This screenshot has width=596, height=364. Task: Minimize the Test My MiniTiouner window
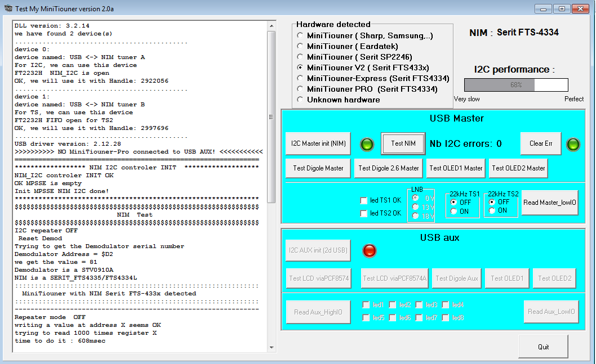tap(543, 9)
